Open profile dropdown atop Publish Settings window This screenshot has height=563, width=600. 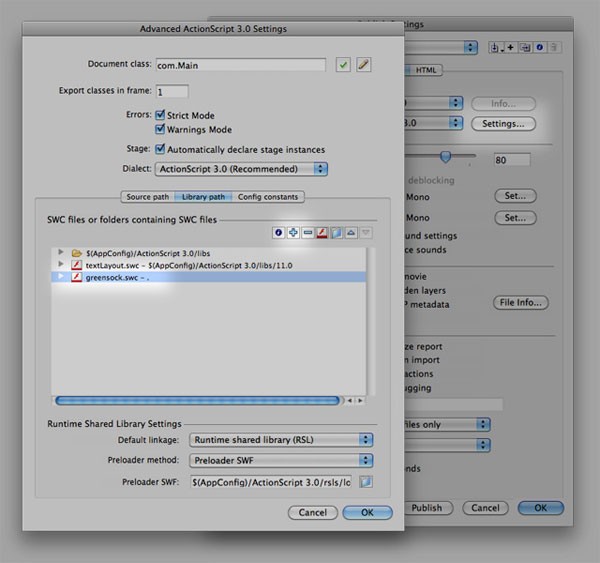(441, 47)
